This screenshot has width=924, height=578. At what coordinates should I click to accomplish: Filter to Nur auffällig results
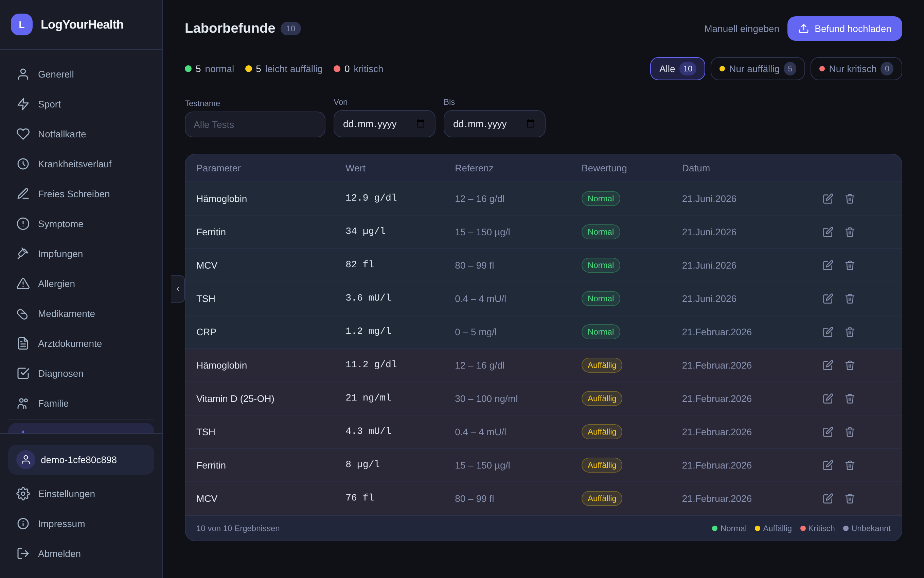[x=758, y=69]
